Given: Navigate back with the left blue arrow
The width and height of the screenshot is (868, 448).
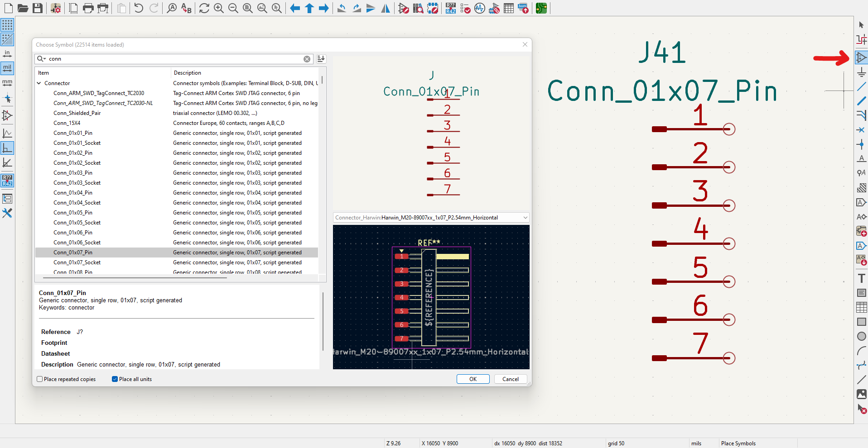Looking at the screenshot, I should (295, 8).
